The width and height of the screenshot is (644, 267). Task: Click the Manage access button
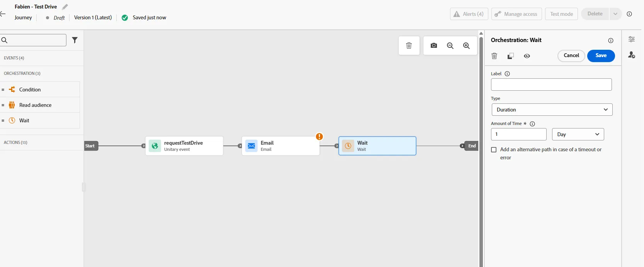click(x=517, y=14)
